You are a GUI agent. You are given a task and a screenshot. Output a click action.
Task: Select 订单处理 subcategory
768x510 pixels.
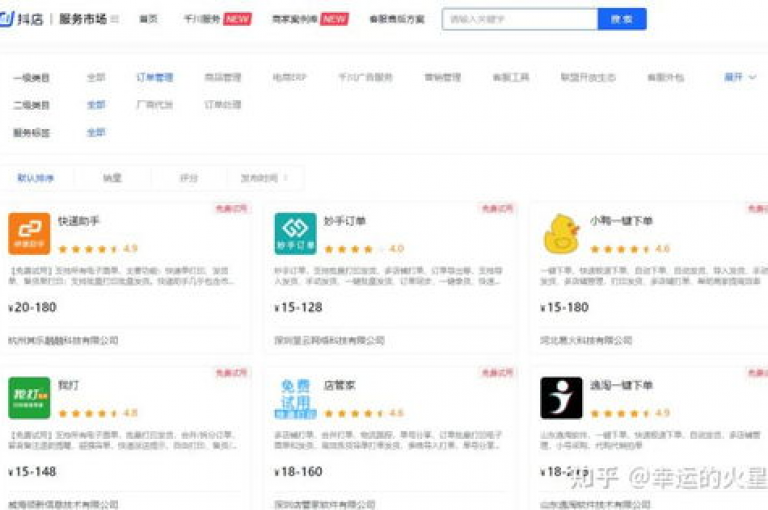click(x=223, y=104)
